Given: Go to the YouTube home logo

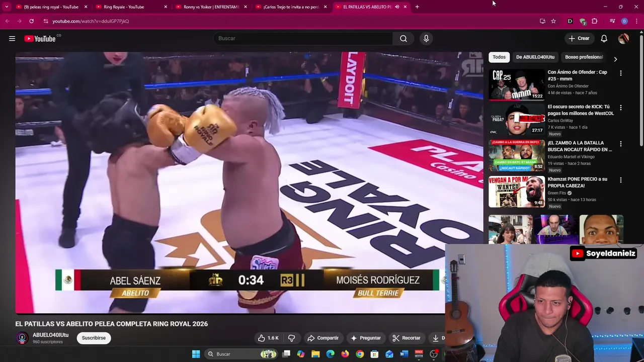Looking at the screenshot, I should click(x=40, y=39).
